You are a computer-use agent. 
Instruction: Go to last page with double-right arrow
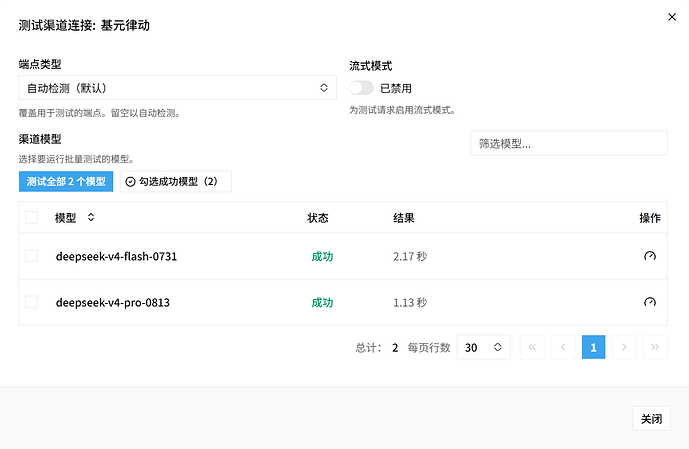(655, 347)
